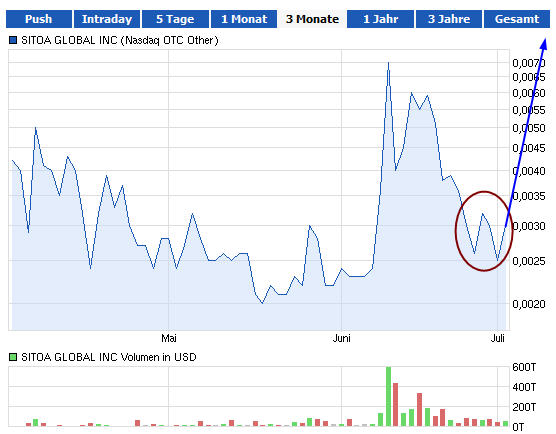View the 3 Jahre chart range
This screenshot has width=556, height=434.
click(449, 19)
